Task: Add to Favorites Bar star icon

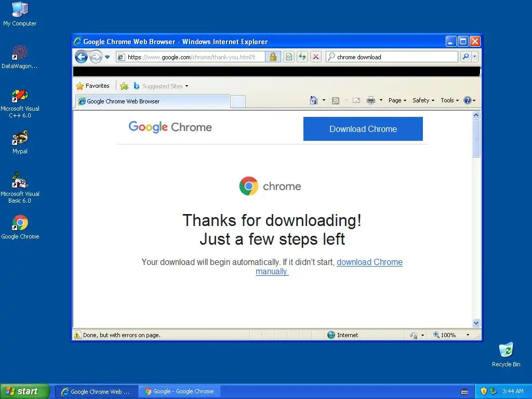Action: click(124, 86)
